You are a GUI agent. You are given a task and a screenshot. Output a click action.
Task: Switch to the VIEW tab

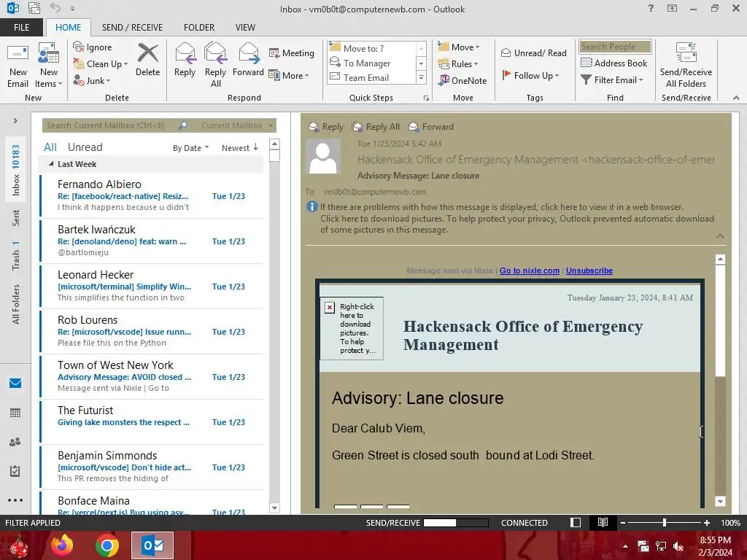[245, 27]
